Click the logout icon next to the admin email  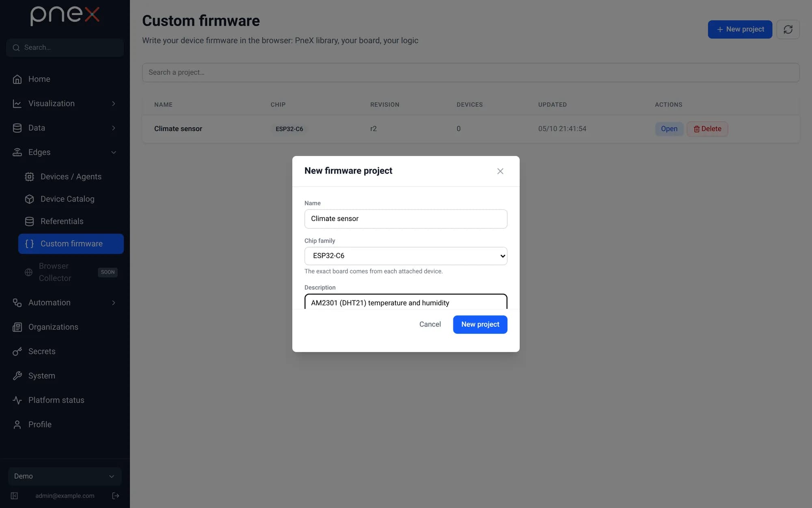pos(116,496)
